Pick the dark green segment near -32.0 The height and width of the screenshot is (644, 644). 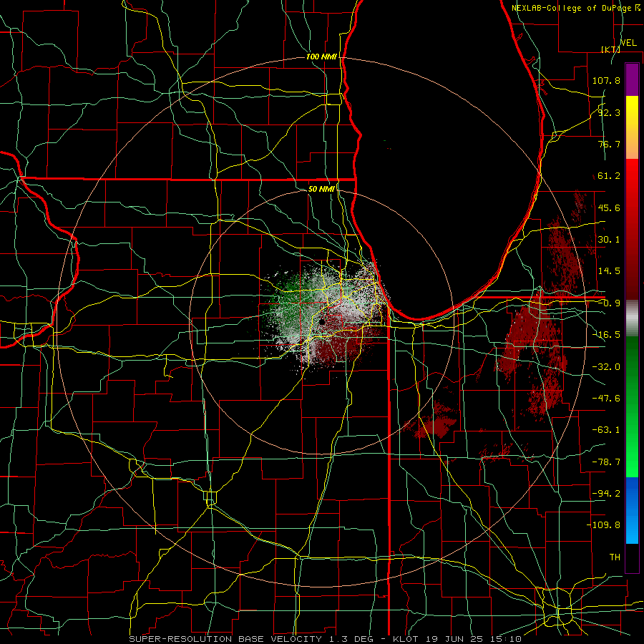pyautogui.click(x=632, y=366)
